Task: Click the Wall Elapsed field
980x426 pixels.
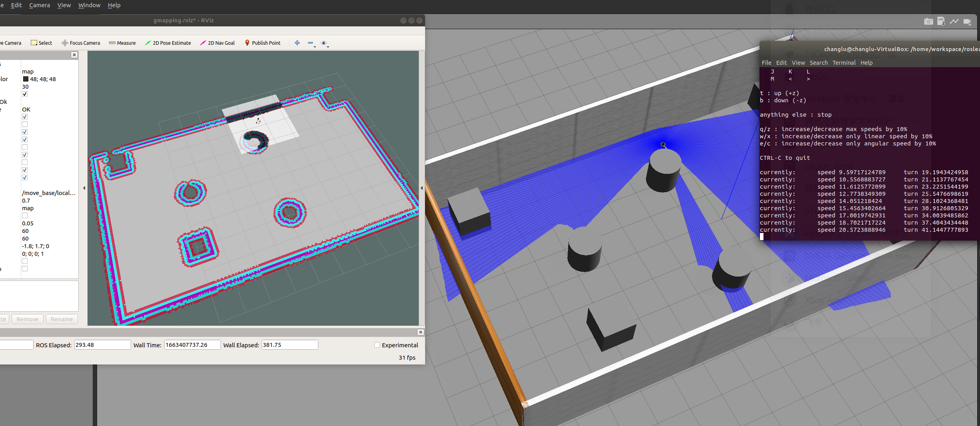Action: 290,345
